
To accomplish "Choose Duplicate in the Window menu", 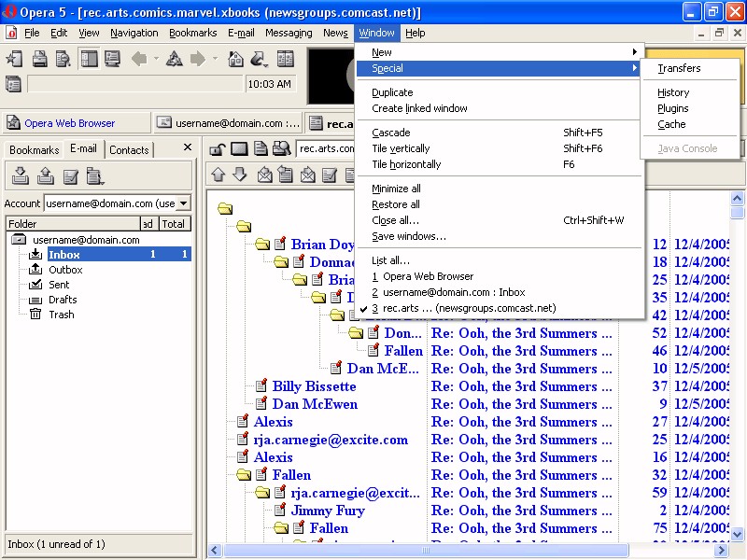I will [x=500, y=92].
